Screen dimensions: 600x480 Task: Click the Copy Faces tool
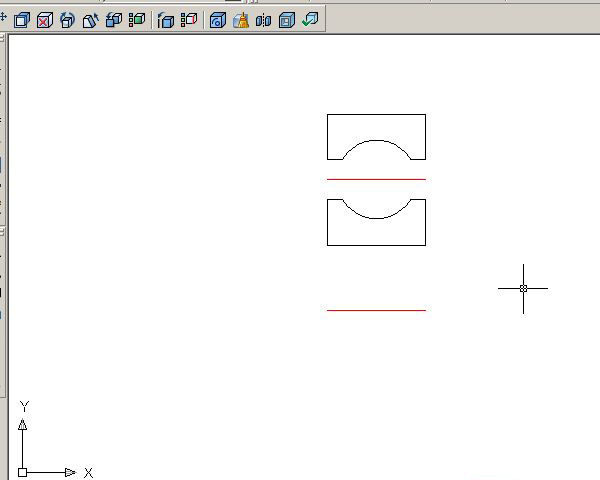coord(113,19)
